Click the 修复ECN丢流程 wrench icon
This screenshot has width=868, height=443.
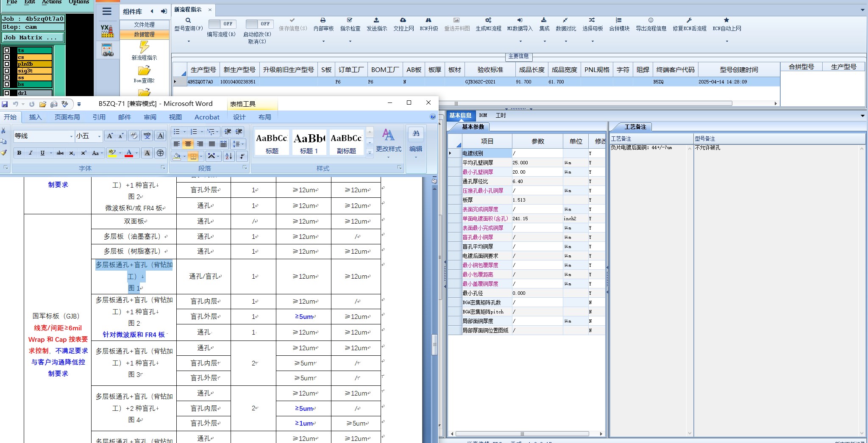[689, 20]
